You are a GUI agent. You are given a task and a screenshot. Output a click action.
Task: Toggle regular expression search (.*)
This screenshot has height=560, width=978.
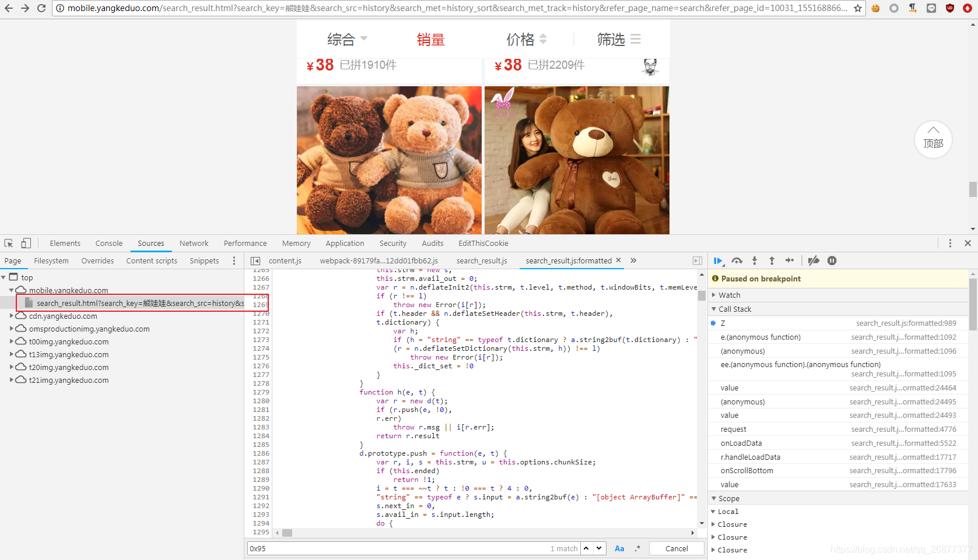pyautogui.click(x=637, y=548)
